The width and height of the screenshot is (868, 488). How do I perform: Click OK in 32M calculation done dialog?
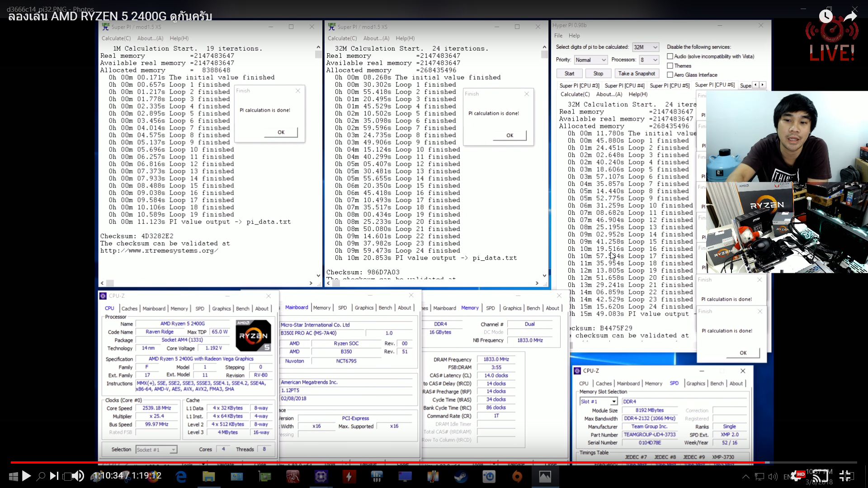point(509,136)
